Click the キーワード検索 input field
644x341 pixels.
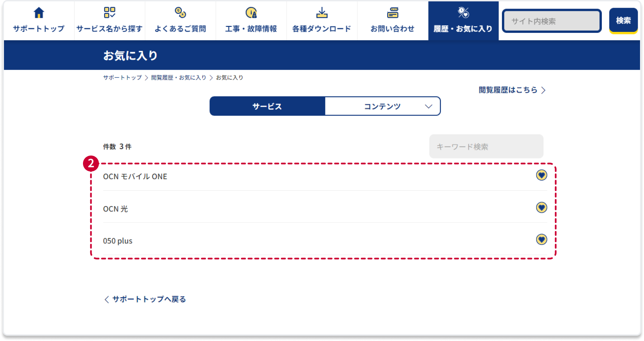pos(486,147)
